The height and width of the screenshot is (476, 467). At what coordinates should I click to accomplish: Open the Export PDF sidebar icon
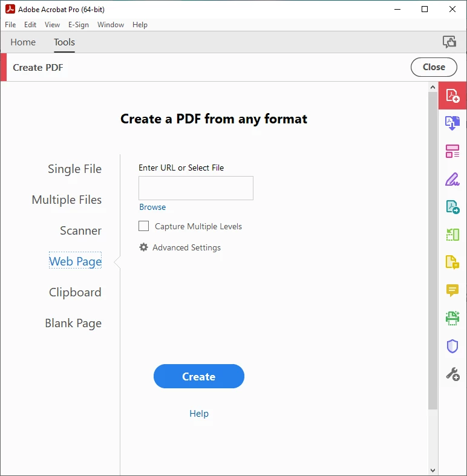(452, 207)
